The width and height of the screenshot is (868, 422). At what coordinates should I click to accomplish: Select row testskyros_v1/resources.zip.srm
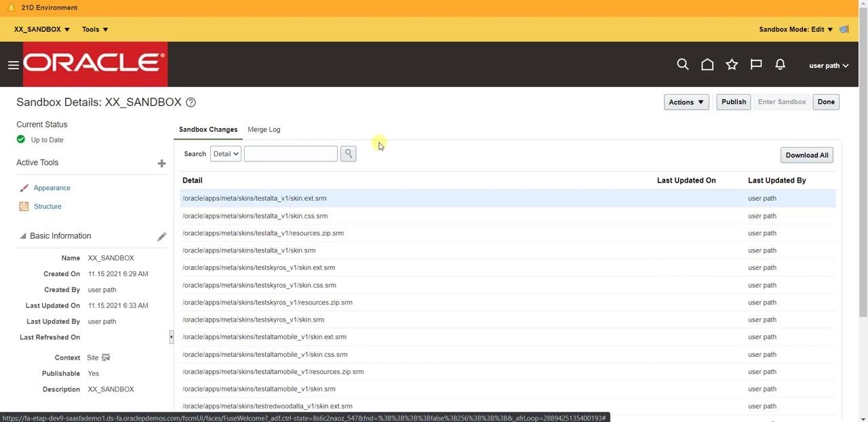508,303
